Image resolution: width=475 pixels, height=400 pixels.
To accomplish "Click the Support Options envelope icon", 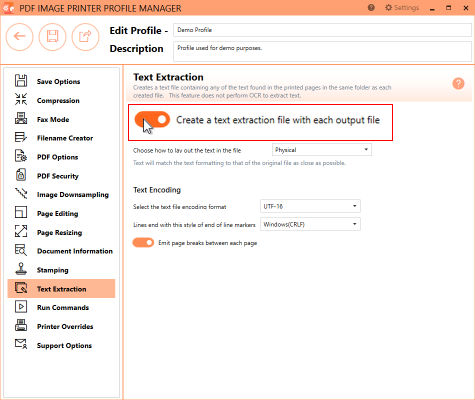I will click(21, 344).
